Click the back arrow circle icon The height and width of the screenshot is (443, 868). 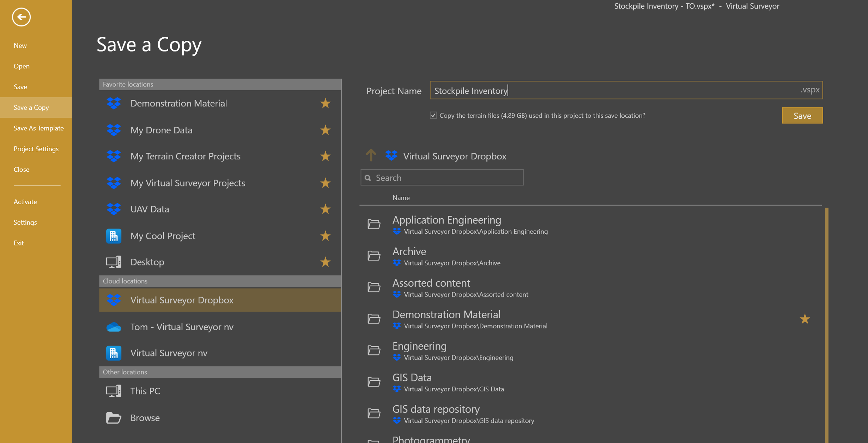pos(21,17)
